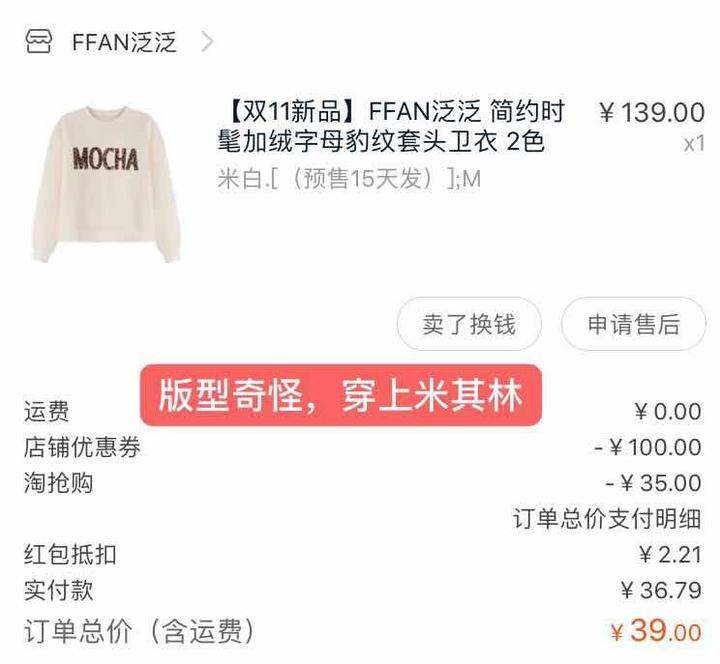Screen dimensions: 720x664
Task: Click the -¥100.00 coupon amount
Action: click(647, 447)
